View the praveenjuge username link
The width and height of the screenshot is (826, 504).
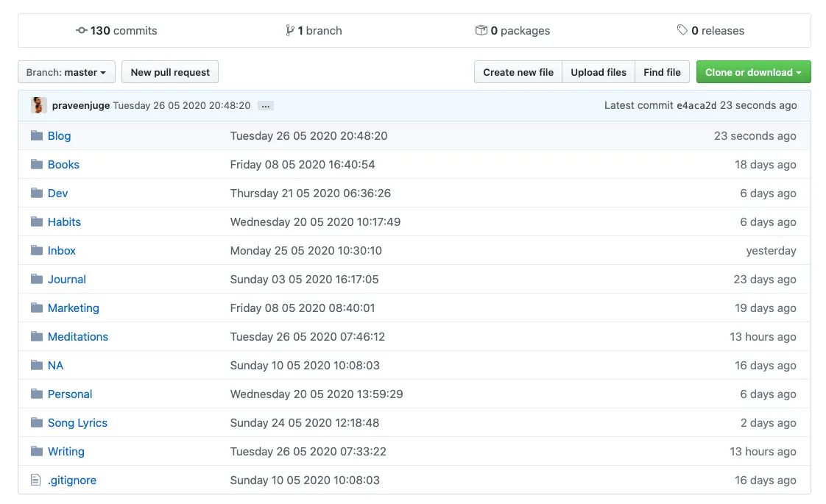click(x=81, y=104)
